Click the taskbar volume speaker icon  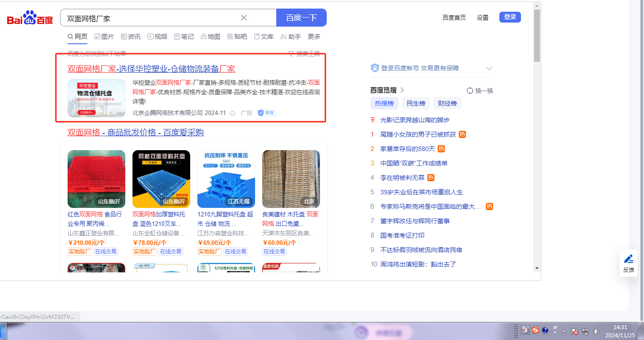(597, 331)
